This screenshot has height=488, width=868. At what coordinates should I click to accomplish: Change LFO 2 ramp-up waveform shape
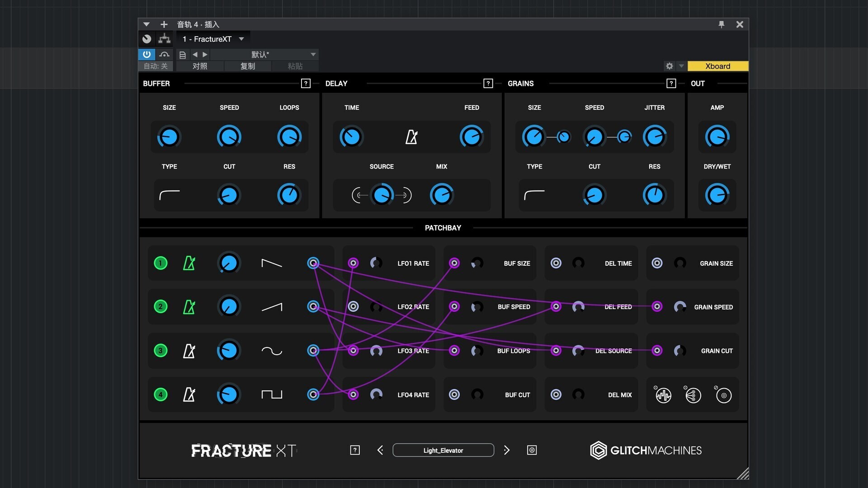pyautogui.click(x=272, y=307)
